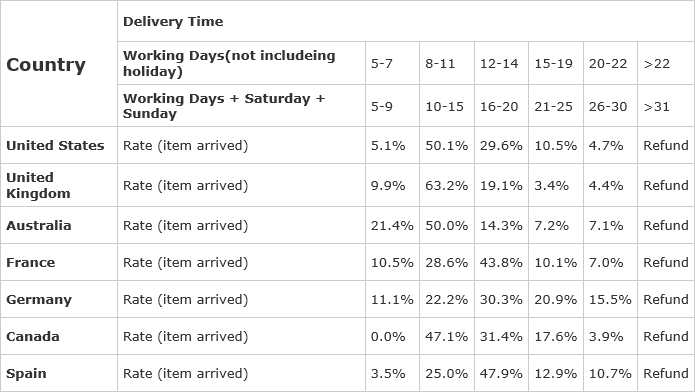This screenshot has height=392, width=695.
Task: Select the Canada country cell
Action: click(x=59, y=336)
